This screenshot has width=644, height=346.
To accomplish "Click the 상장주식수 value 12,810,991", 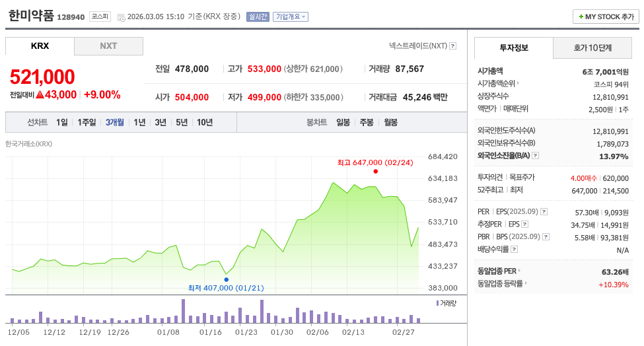I will 610,97.
